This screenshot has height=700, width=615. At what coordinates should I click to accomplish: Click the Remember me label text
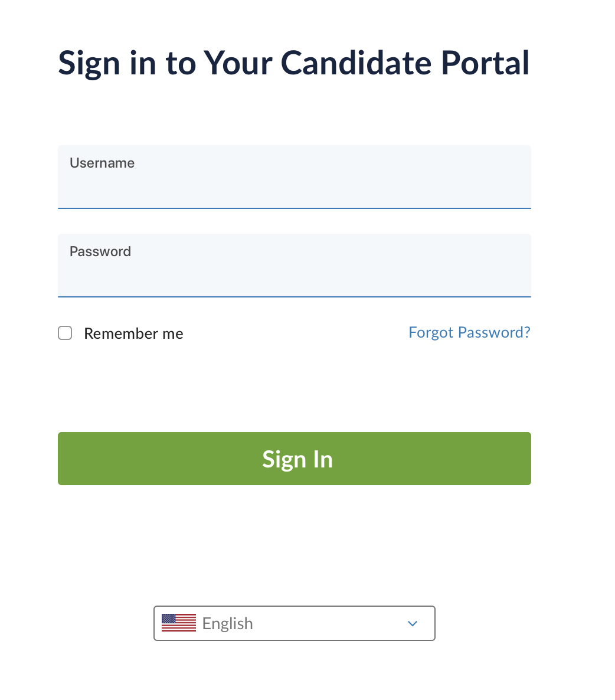point(133,333)
